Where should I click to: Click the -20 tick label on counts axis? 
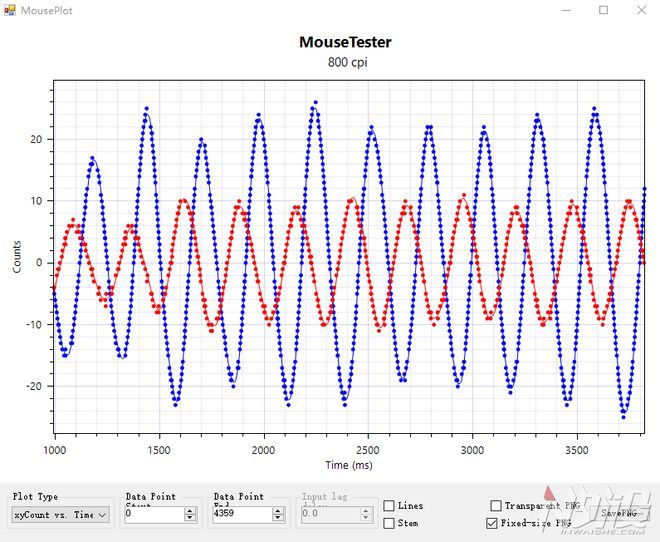point(35,386)
